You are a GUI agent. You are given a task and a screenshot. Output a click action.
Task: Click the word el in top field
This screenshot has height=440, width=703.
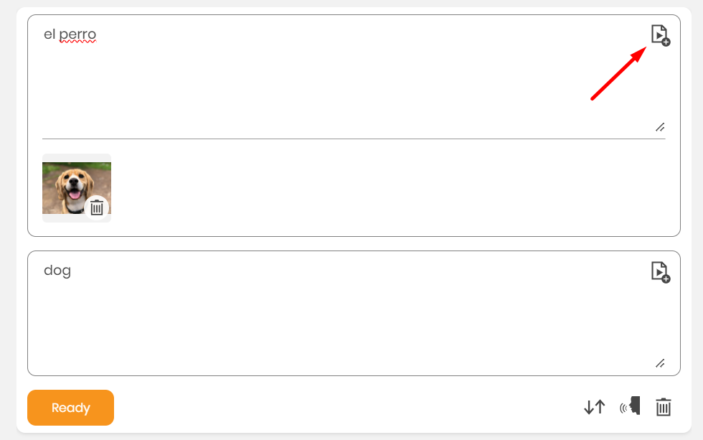tap(48, 35)
